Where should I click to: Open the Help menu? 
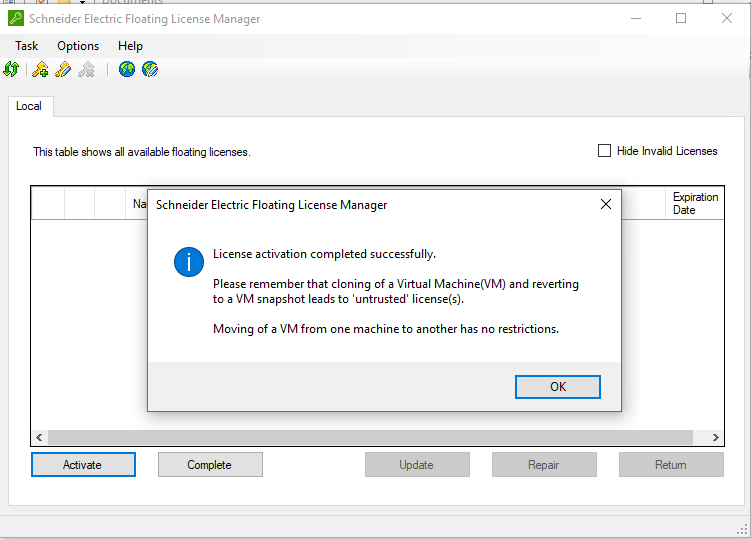click(x=130, y=46)
